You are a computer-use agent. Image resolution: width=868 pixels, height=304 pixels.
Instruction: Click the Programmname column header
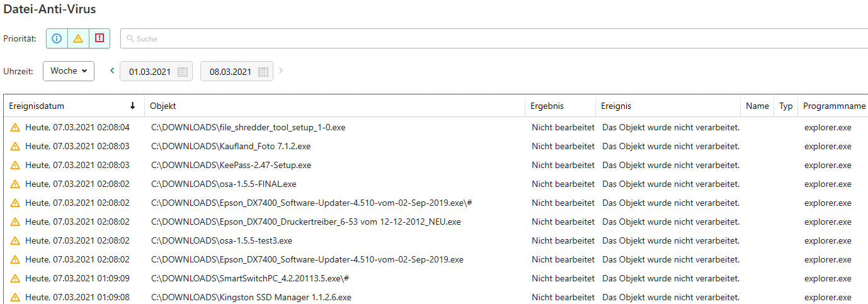(x=833, y=106)
